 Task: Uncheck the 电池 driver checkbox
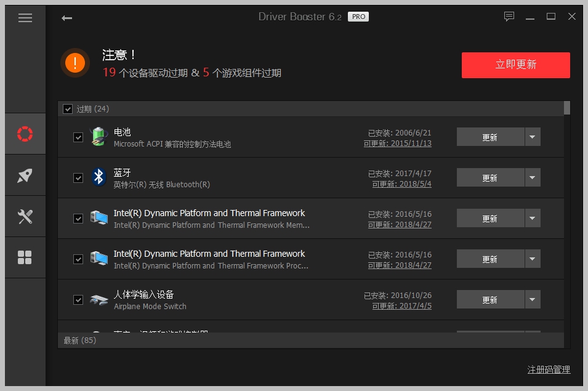78,137
